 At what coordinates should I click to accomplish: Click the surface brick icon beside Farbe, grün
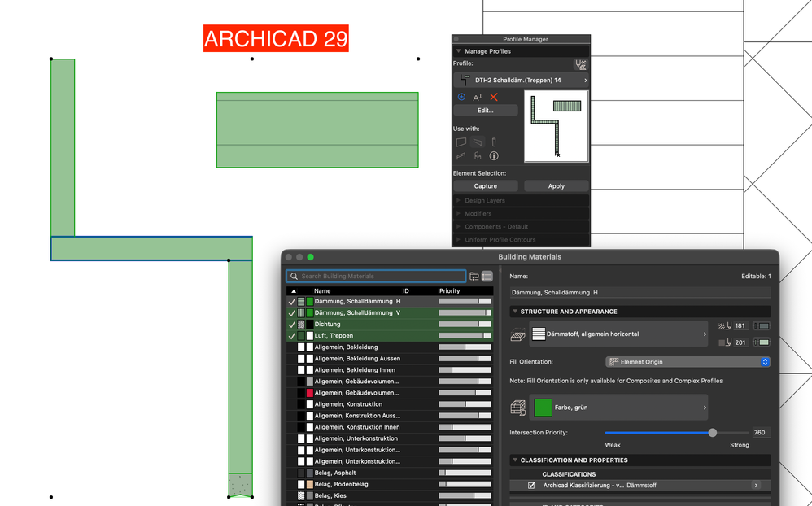tap(517, 408)
